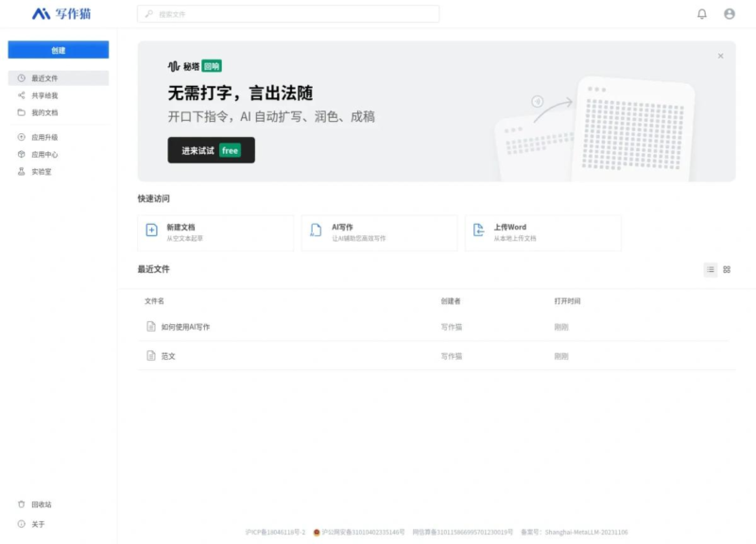Click the 上传Word upload icon

click(478, 229)
